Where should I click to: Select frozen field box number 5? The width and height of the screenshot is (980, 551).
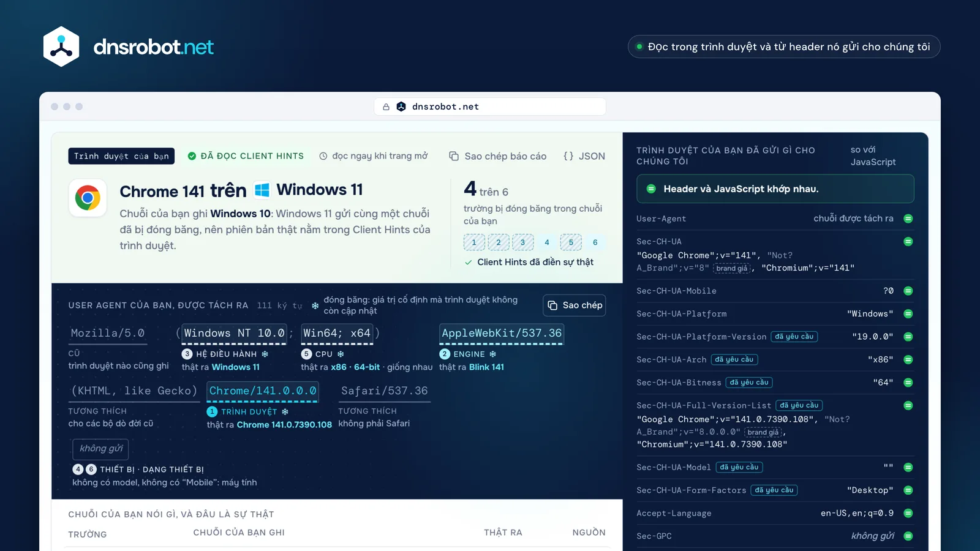click(x=571, y=242)
